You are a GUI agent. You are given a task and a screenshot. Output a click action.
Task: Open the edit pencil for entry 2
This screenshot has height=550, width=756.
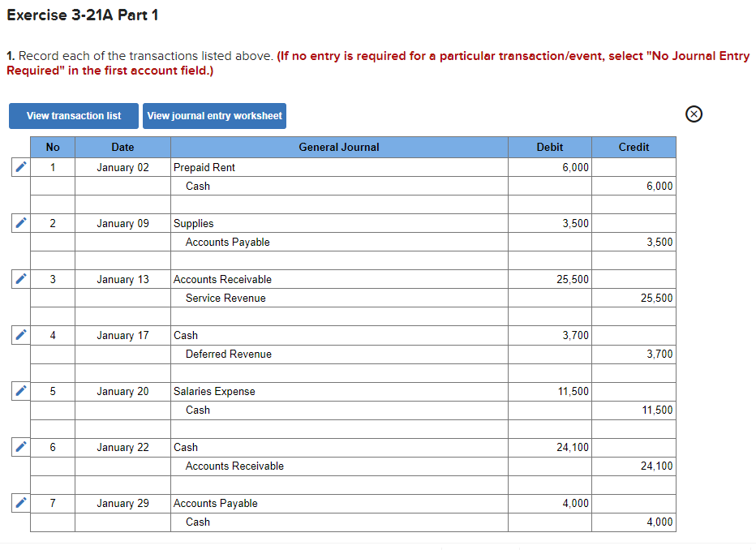[19, 222]
